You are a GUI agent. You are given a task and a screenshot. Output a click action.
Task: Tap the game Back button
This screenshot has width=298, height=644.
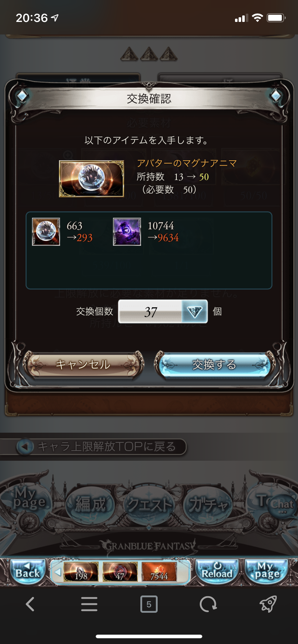click(x=28, y=571)
